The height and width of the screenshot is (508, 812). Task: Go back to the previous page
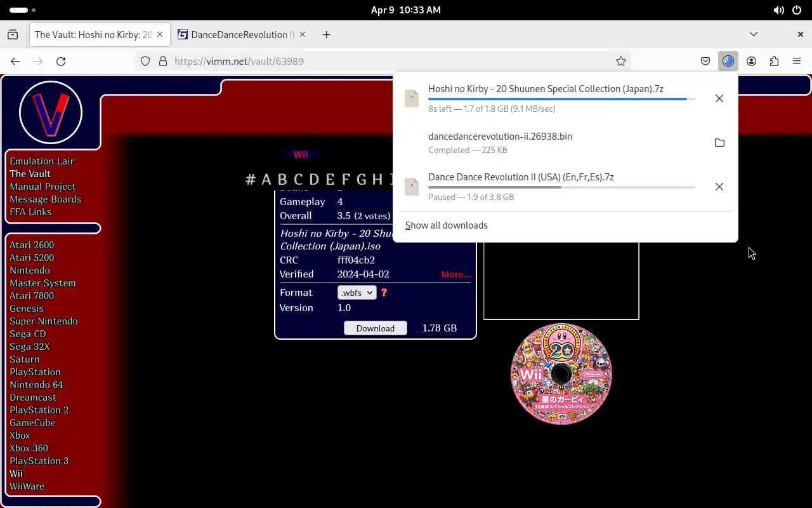pyautogui.click(x=15, y=61)
